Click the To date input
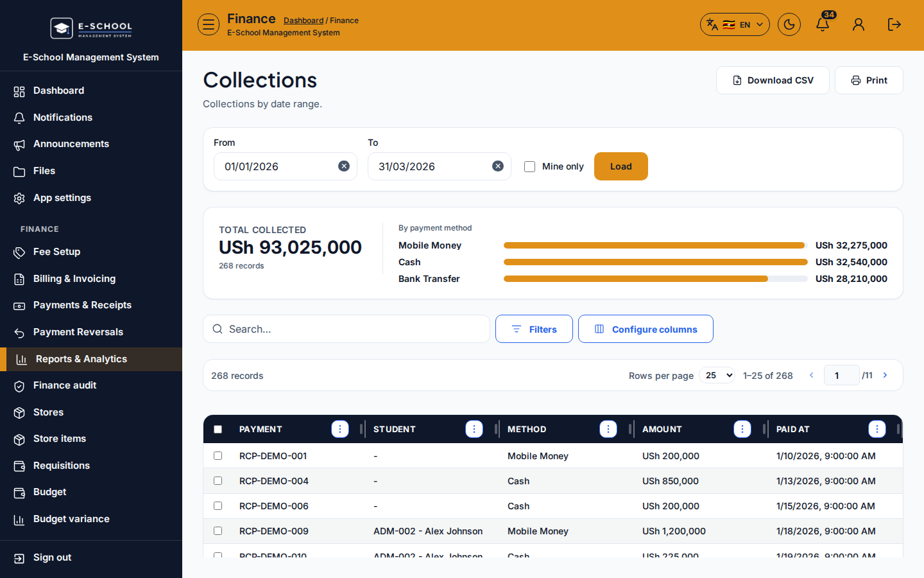 439,166
